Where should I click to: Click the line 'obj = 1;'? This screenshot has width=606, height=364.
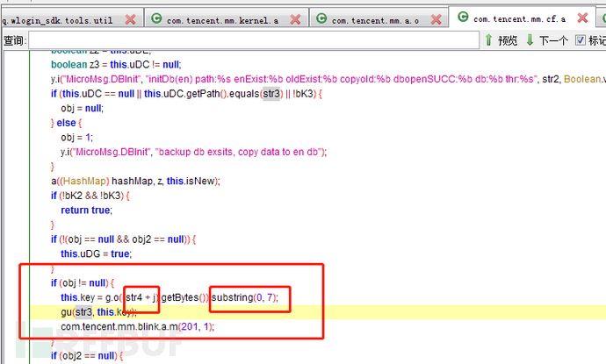[x=76, y=138]
